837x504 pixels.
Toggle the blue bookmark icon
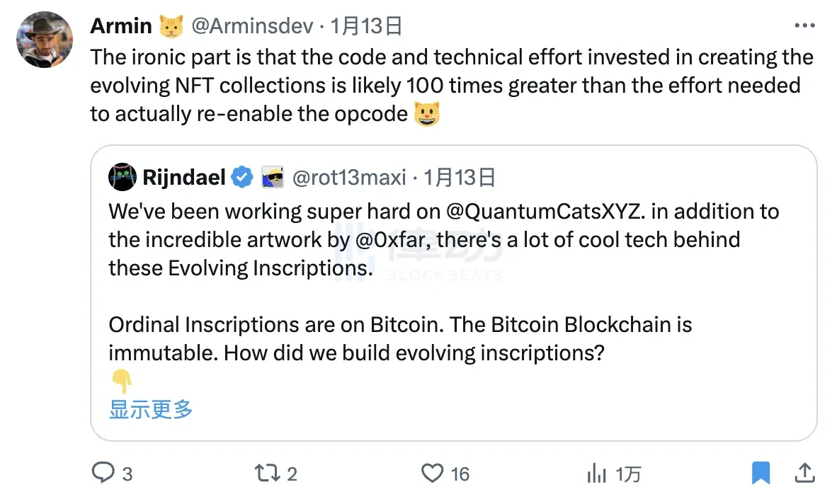tap(761, 473)
